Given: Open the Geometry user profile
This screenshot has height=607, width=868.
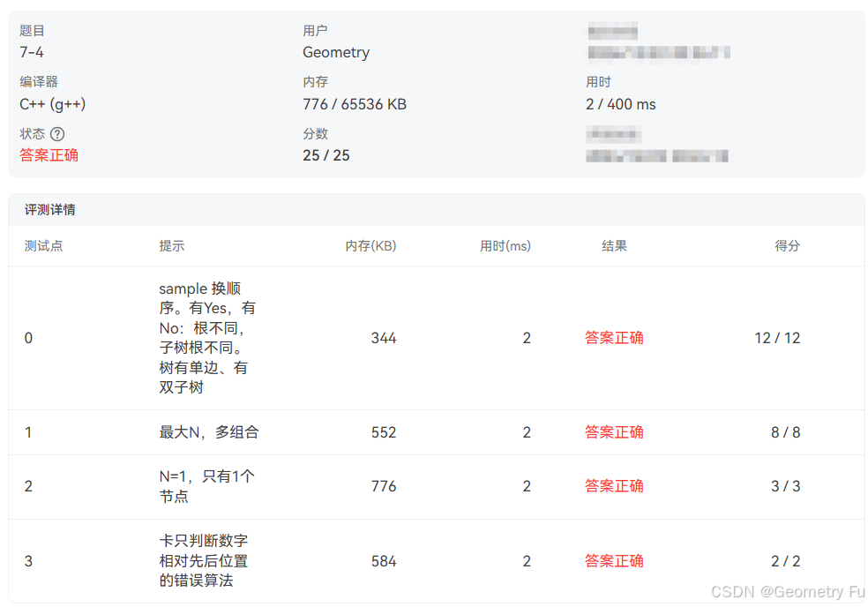Looking at the screenshot, I should pyautogui.click(x=336, y=52).
